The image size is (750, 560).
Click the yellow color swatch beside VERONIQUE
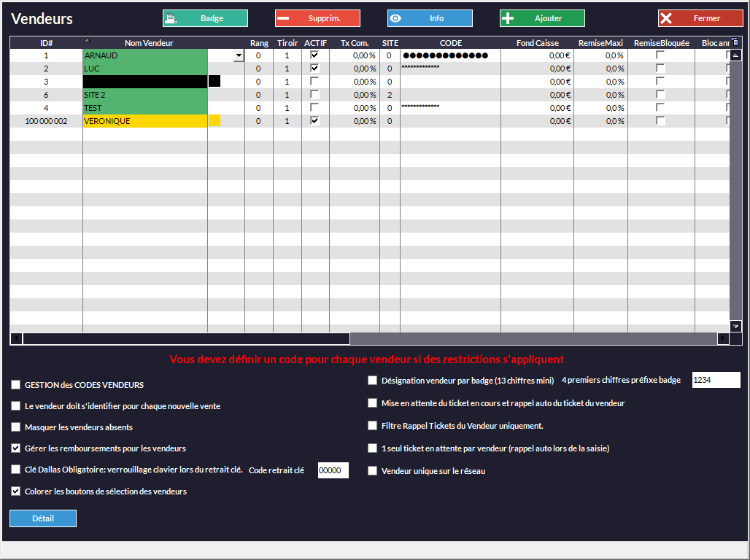click(x=214, y=121)
